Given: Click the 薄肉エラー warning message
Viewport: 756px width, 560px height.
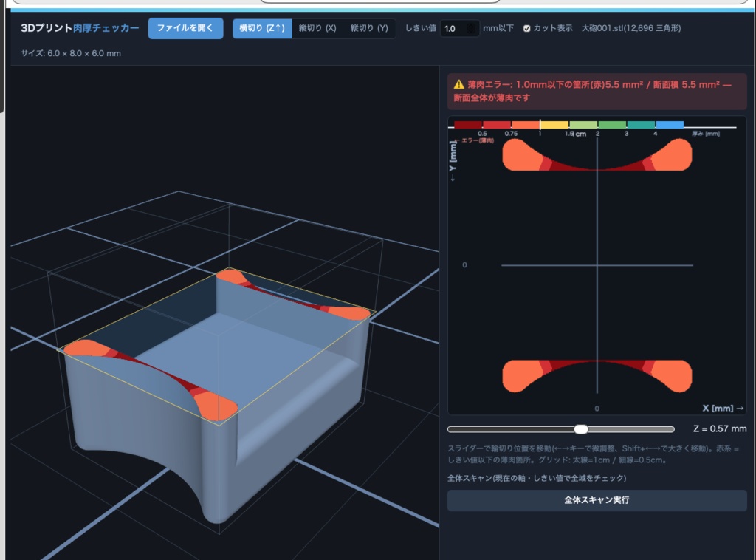Looking at the screenshot, I should point(597,91).
